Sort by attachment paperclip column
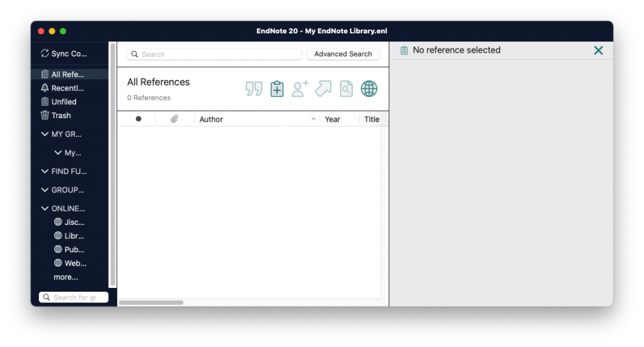 175,119
